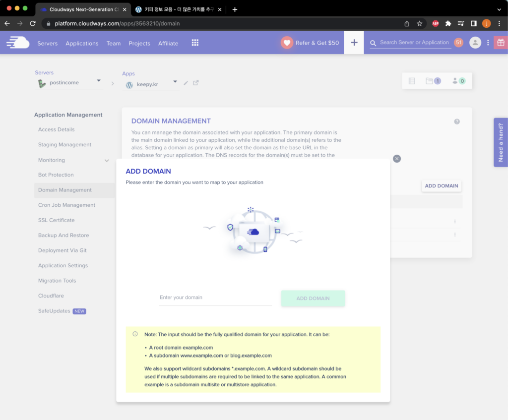Open Chrome three-dot menu

499,23
